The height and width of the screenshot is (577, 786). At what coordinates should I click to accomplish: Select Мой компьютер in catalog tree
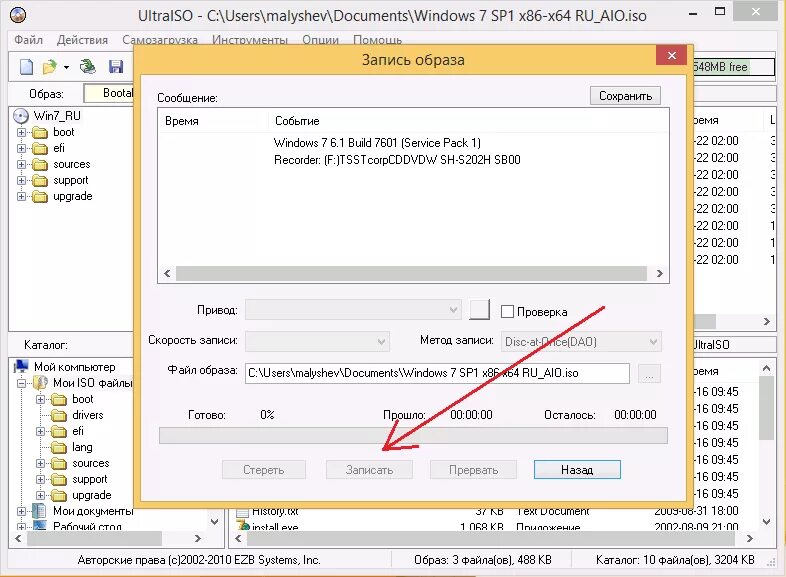tap(74, 367)
